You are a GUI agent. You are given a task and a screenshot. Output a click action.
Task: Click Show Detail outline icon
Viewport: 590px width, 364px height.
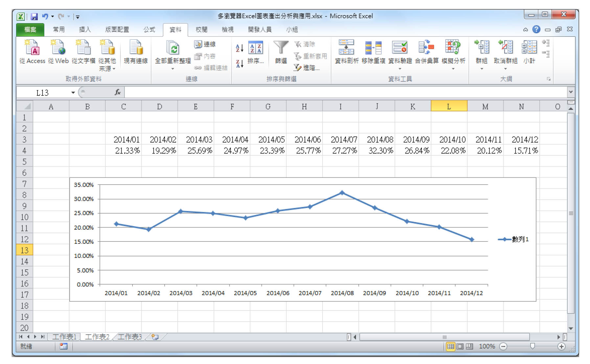point(546,43)
